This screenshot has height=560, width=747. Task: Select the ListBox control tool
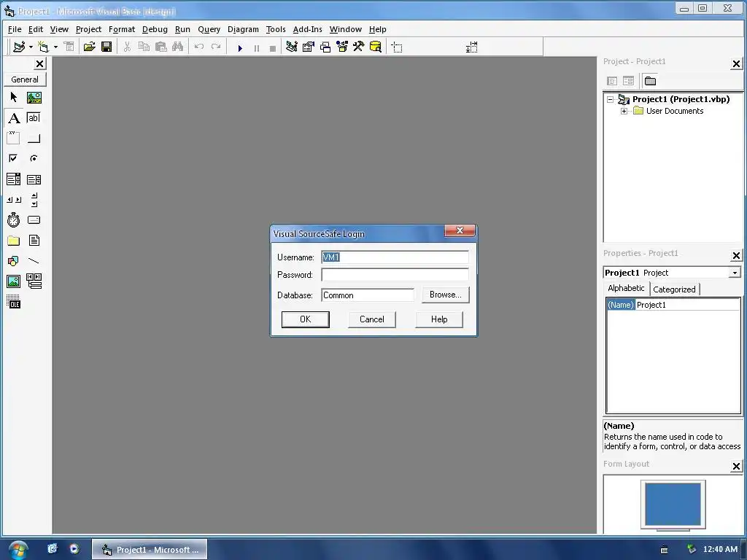pyautogui.click(x=34, y=179)
